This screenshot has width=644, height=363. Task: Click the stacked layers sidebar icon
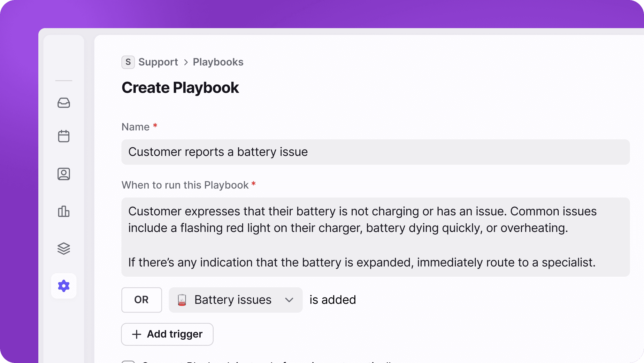coord(64,249)
